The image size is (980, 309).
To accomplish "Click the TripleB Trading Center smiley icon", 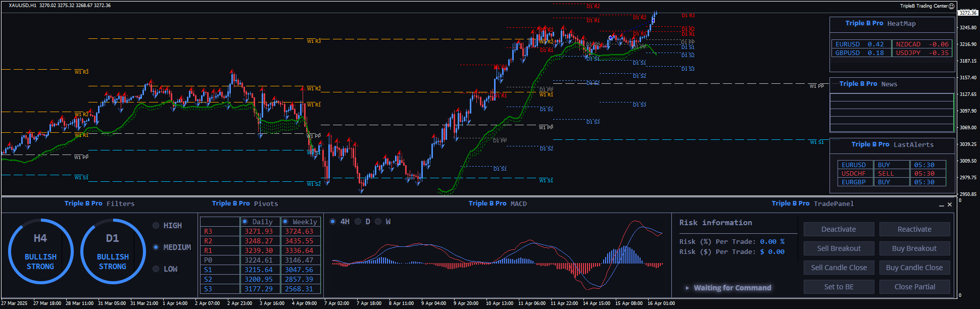I will [951, 6].
